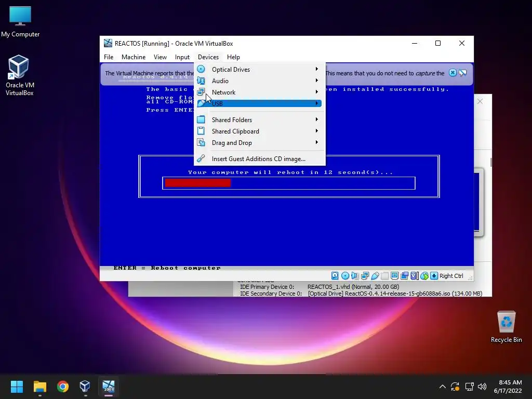532x399 pixels.
Task: Expand the Optical Drives submenu arrow
Action: pyautogui.click(x=316, y=69)
